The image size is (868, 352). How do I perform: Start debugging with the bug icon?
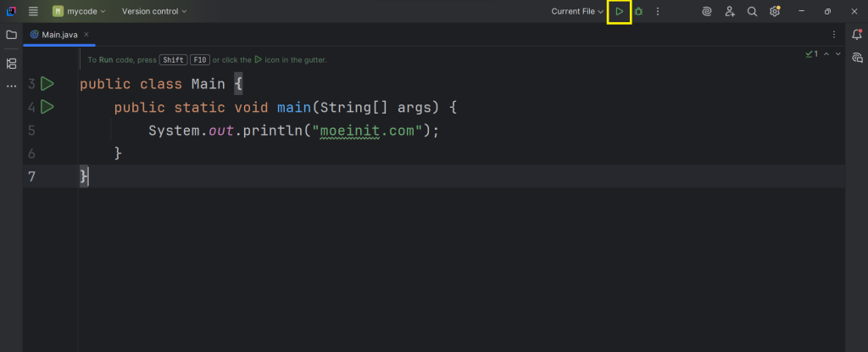tap(638, 11)
